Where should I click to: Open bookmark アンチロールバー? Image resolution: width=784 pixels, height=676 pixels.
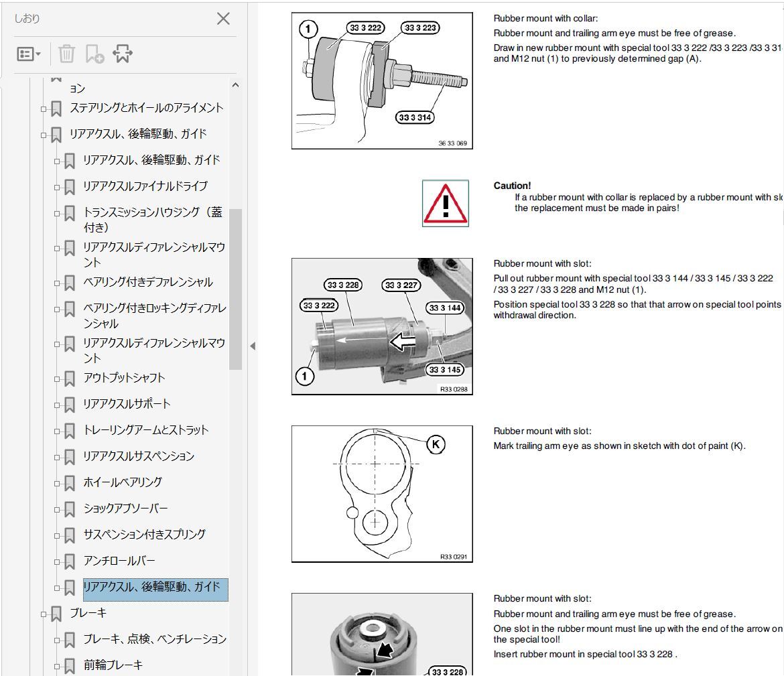[119, 561]
